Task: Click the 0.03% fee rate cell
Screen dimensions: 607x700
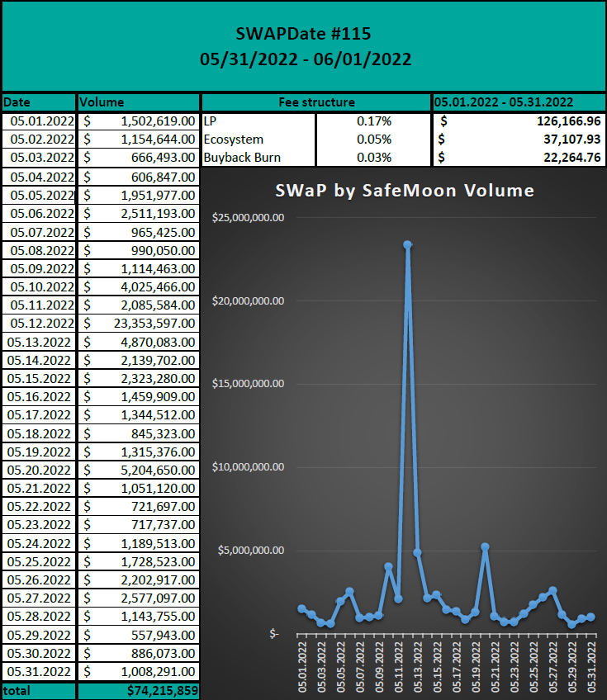Action: point(373,158)
